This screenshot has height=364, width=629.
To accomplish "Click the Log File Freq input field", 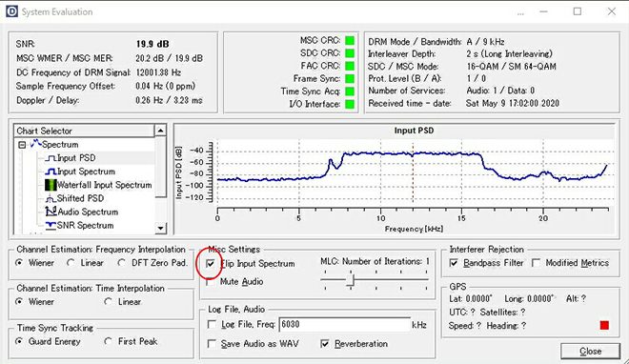I will (345, 324).
